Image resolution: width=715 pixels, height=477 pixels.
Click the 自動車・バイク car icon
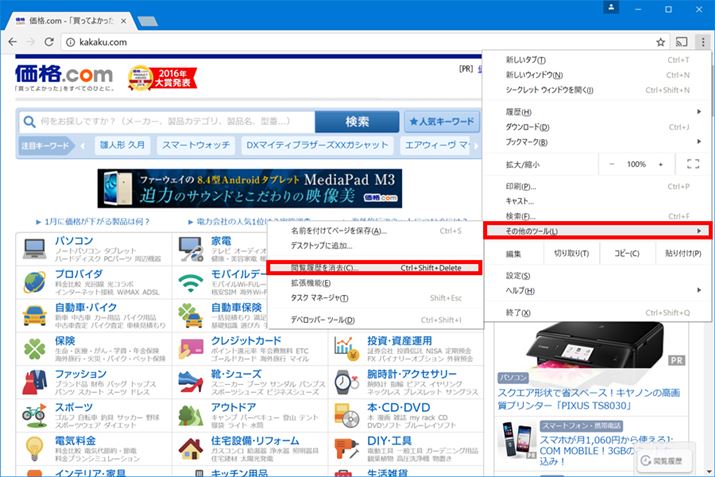(x=35, y=315)
